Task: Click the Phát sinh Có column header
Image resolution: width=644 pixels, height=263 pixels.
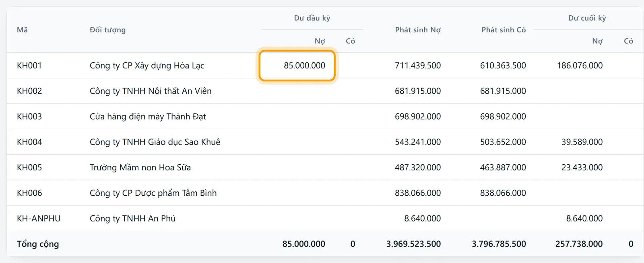Action: pyautogui.click(x=504, y=30)
